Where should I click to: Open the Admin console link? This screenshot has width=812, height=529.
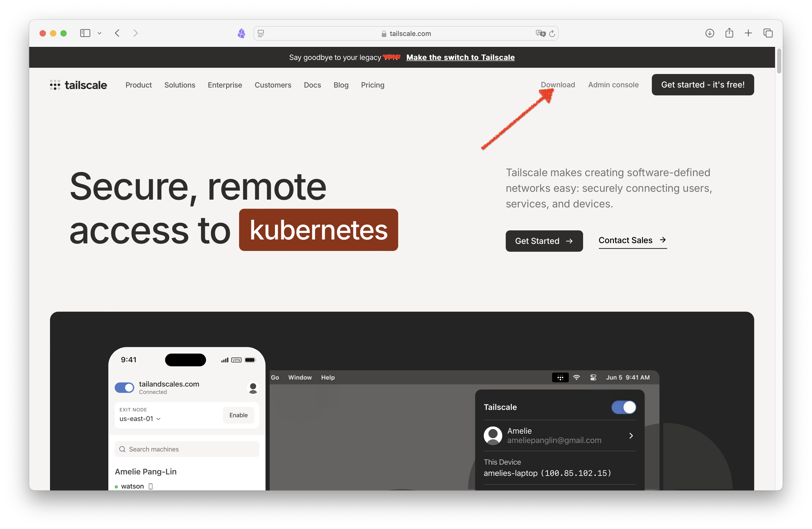pyautogui.click(x=613, y=85)
